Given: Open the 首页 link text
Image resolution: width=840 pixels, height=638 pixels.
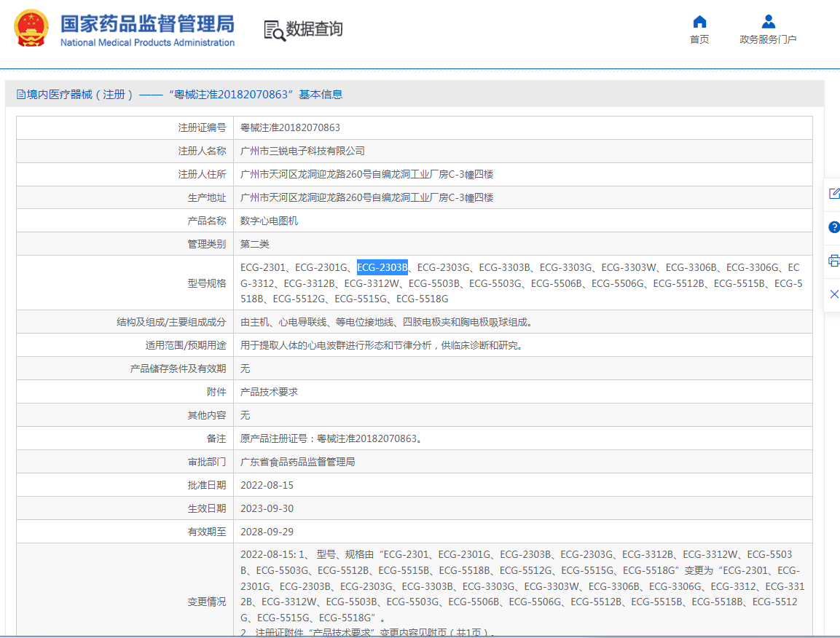Looking at the screenshot, I should pyautogui.click(x=699, y=39).
